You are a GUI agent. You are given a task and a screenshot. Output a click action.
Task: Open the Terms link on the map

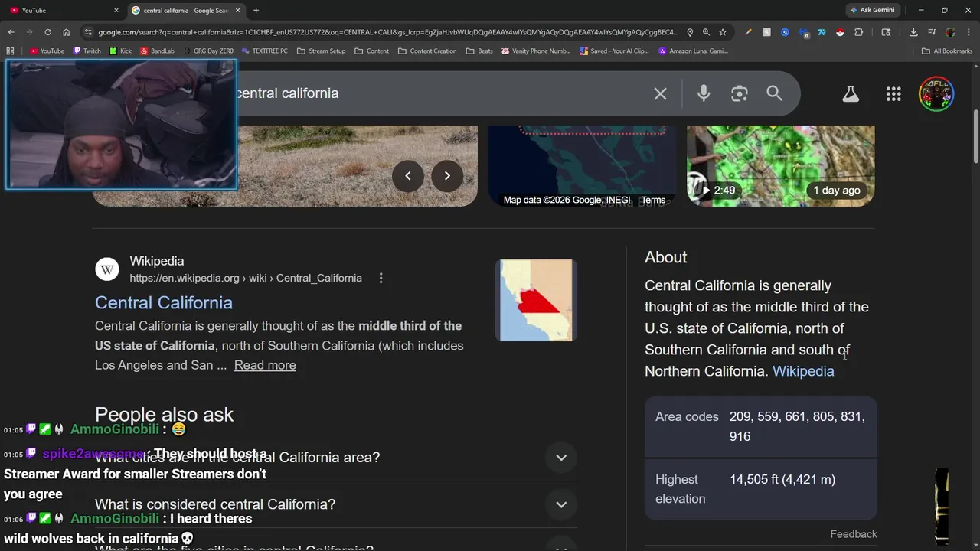click(653, 200)
